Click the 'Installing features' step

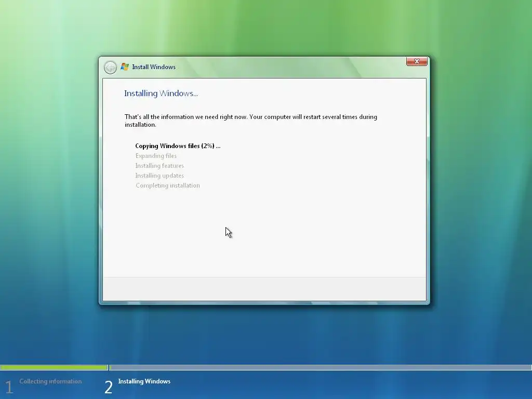pos(159,166)
